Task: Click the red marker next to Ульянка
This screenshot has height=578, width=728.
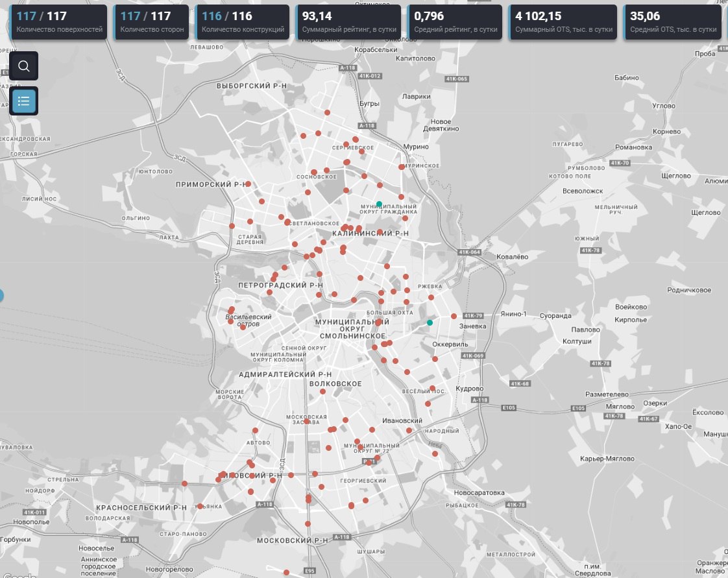Action: [200, 507]
